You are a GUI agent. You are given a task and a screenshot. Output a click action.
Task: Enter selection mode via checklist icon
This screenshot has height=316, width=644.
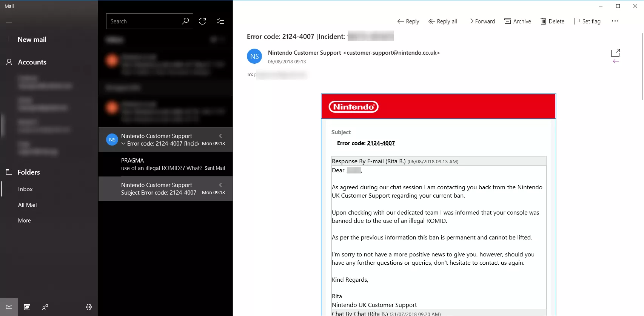coord(220,21)
